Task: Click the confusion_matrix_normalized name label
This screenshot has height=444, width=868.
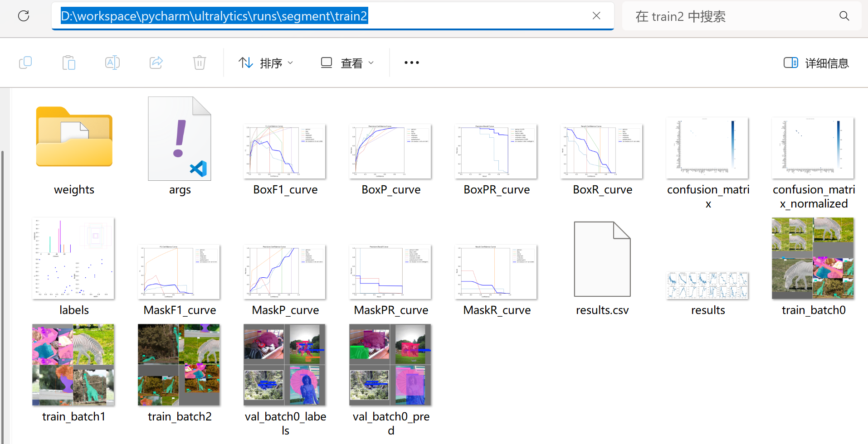Action: click(x=814, y=197)
